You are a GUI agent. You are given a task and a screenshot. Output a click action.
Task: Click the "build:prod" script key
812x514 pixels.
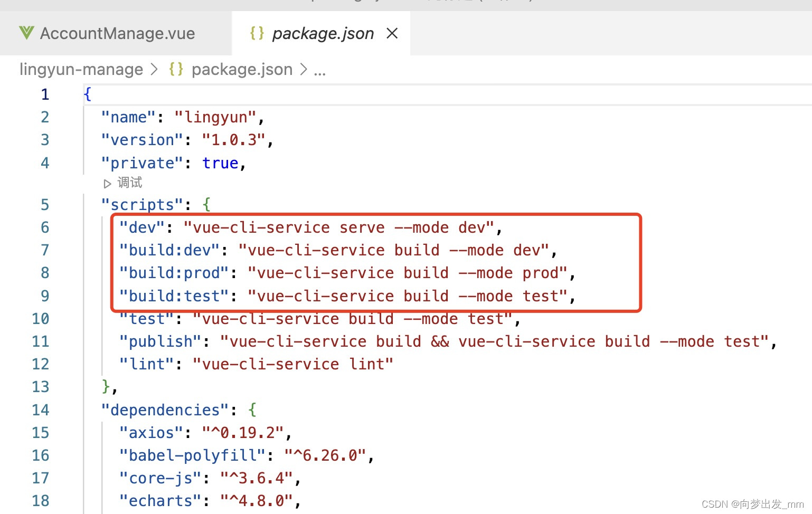point(175,273)
